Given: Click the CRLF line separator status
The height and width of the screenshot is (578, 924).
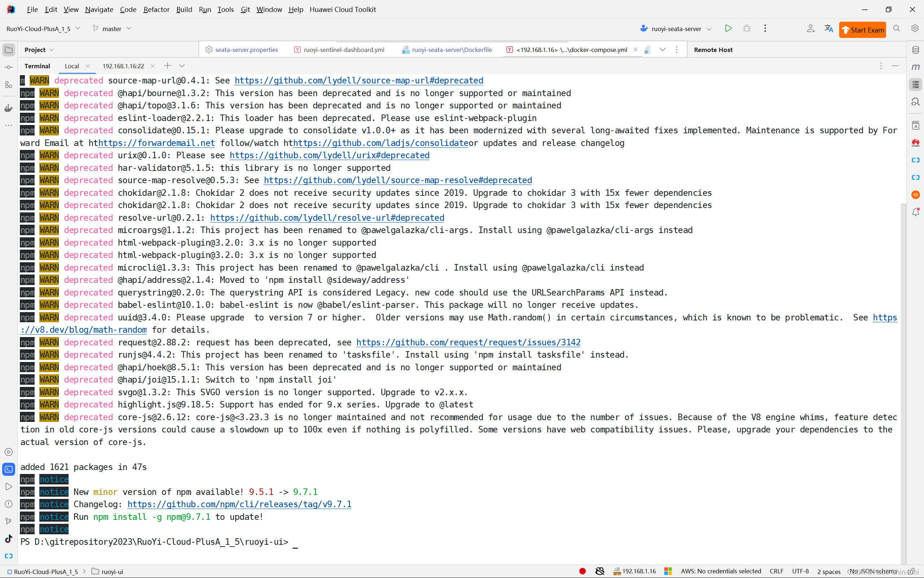Looking at the screenshot, I should tap(776, 571).
